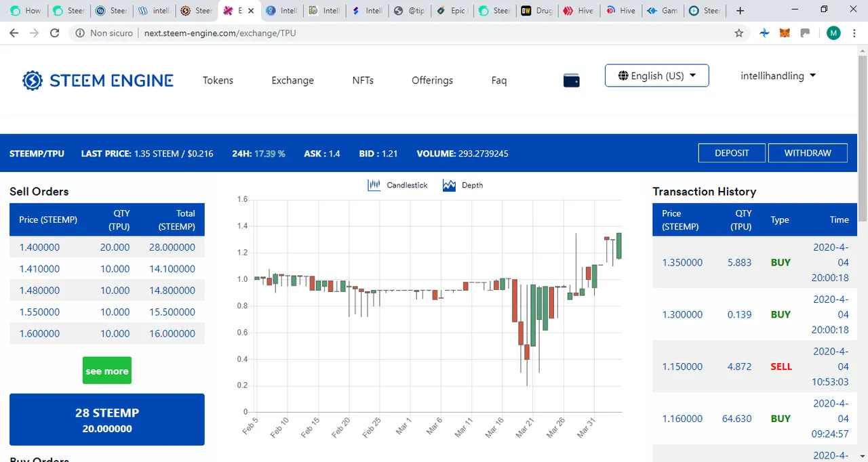Click the 64.630 quantity cell
The width and height of the screenshot is (868, 462).
pyautogui.click(x=737, y=419)
